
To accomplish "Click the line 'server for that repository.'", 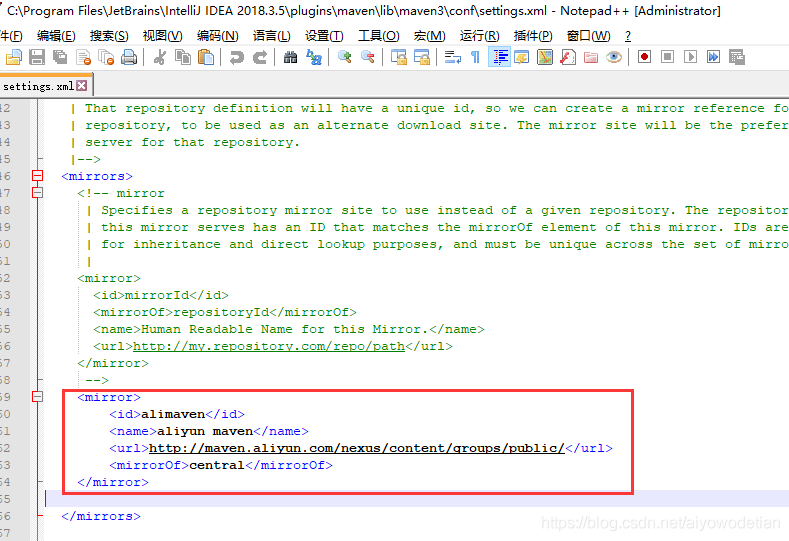I will tap(192, 142).
